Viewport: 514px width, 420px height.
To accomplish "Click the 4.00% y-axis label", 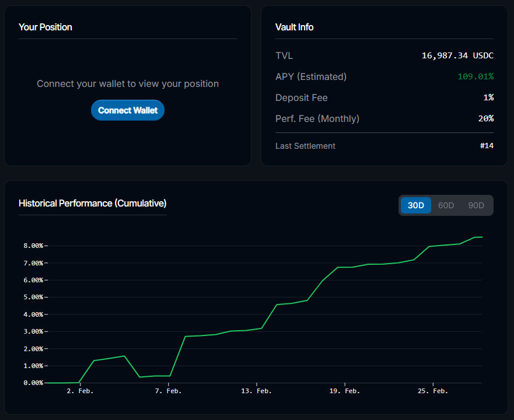I will [x=33, y=314].
